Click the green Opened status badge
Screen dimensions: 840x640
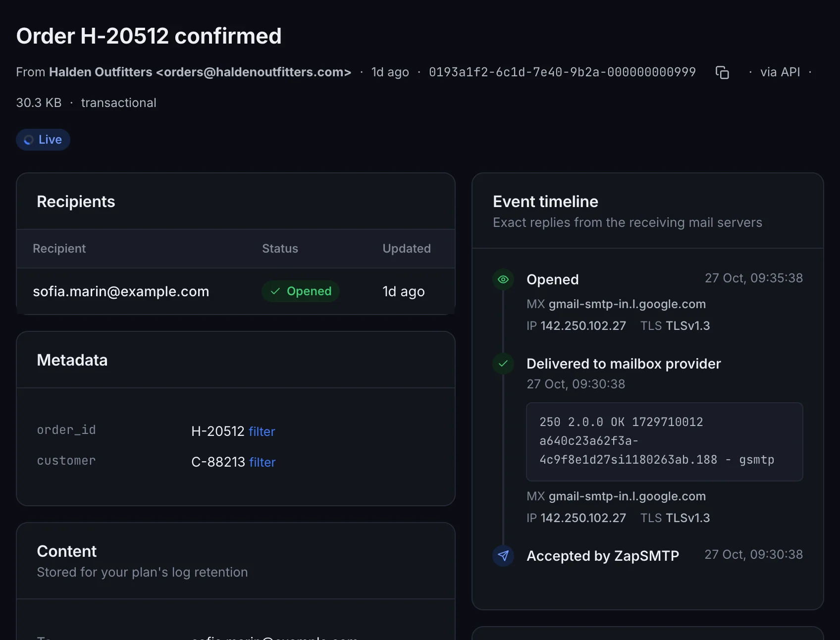[301, 291]
